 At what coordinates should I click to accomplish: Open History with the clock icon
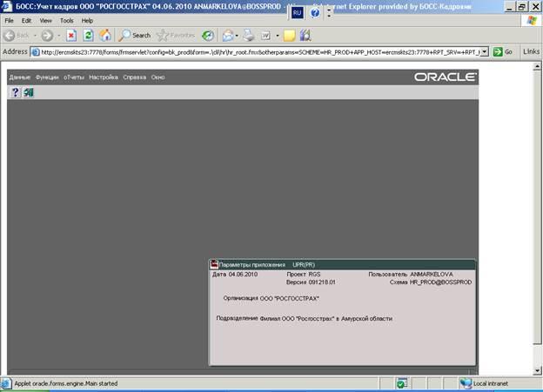(208, 36)
